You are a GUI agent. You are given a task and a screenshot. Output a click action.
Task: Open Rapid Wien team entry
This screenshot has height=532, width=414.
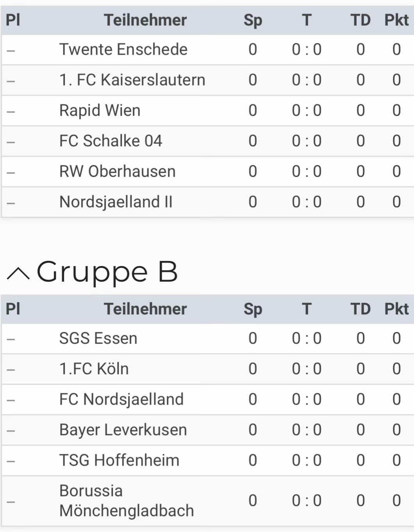(208, 111)
